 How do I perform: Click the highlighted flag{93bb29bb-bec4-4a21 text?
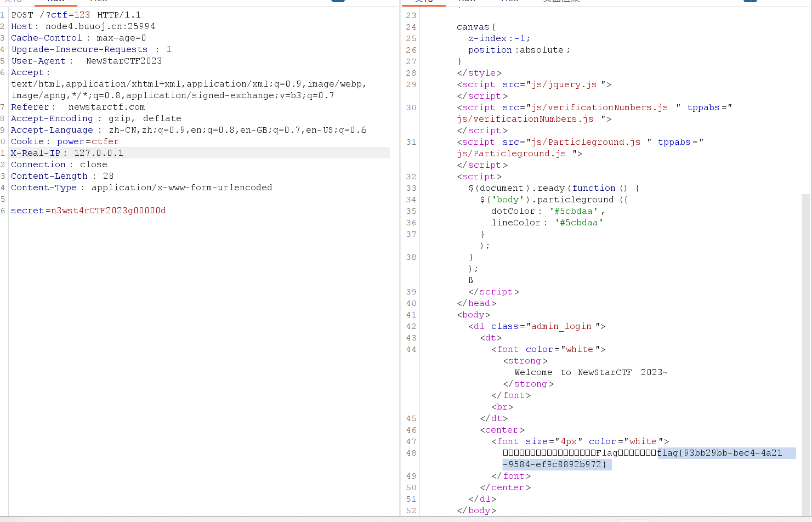pyautogui.click(x=720, y=453)
